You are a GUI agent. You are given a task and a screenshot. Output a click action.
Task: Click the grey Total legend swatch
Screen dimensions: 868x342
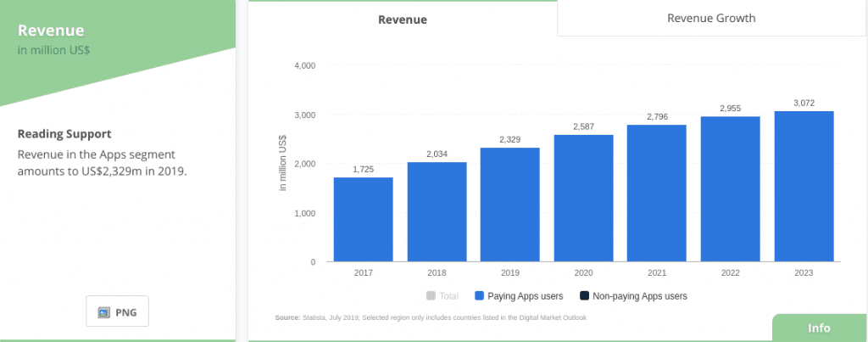click(431, 296)
